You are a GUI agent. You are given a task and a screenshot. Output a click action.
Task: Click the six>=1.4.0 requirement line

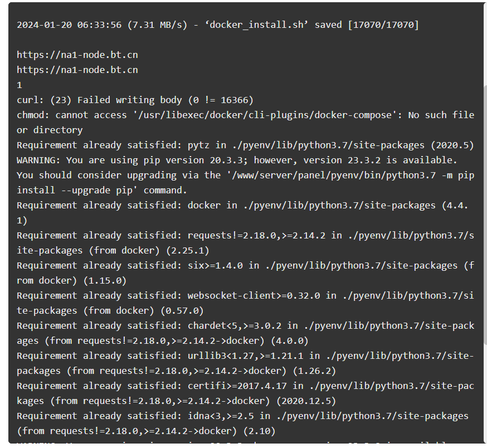click(245, 273)
